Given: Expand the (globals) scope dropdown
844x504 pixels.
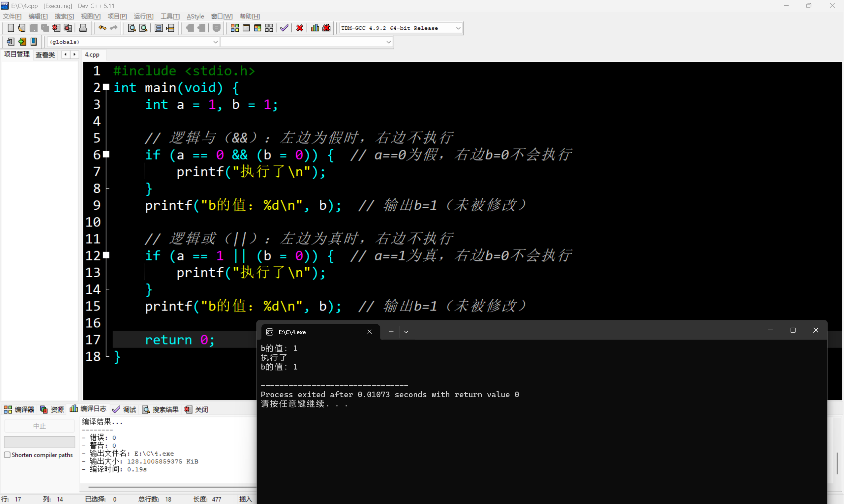Looking at the screenshot, I should click(x=215, y=42).
